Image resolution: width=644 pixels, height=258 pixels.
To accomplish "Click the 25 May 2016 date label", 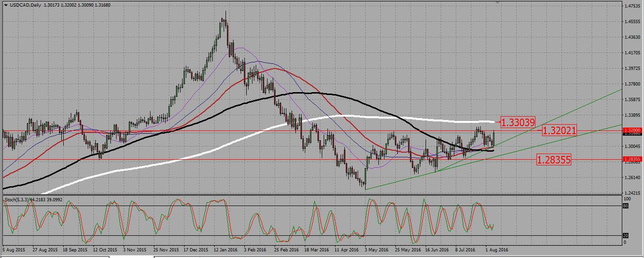I will pyautogui.click(x=408, y=249).
